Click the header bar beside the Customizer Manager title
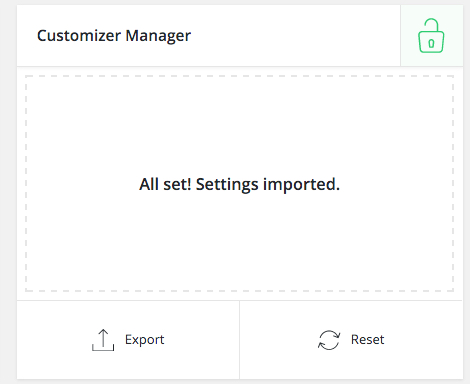The height and width of the screenshot is (384, 470). [295, 35]
